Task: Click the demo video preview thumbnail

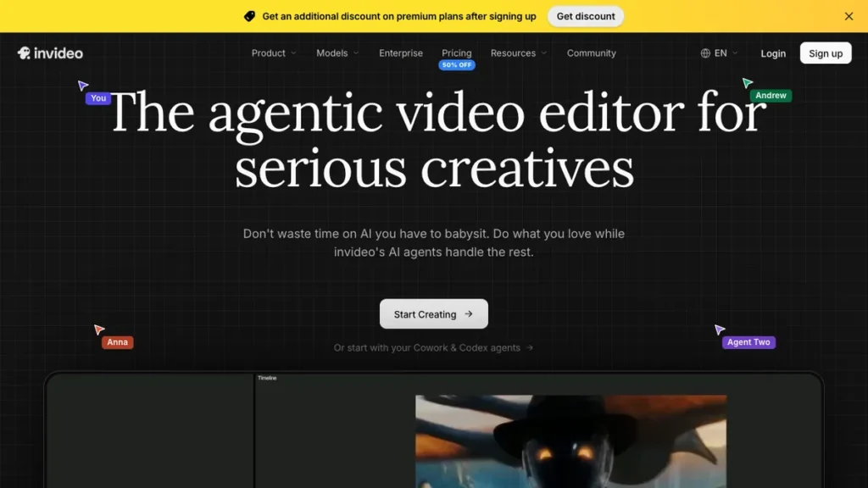Action: click(x=570, y=441)
